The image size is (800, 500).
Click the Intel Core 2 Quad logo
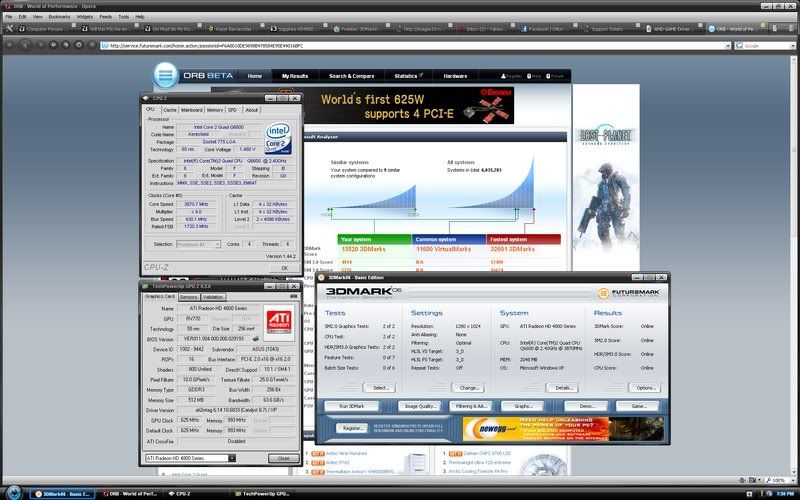pyautogui.click(x=278, y=138)
